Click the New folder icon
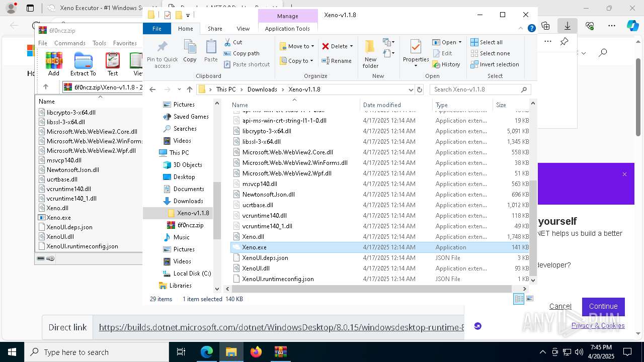The width and height of the screenshot is (644, 362). (370, 47)
